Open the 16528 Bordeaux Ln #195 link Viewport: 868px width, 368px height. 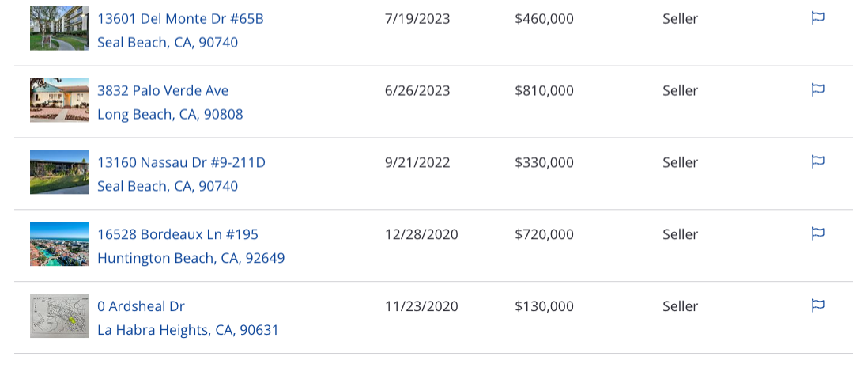click(x=178, y=234)
